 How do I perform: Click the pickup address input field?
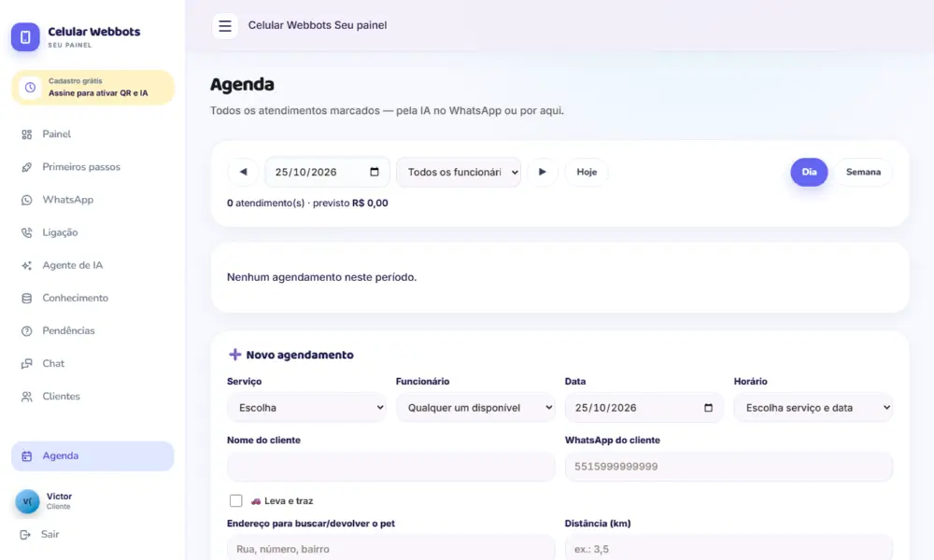(x=390, y=548)
